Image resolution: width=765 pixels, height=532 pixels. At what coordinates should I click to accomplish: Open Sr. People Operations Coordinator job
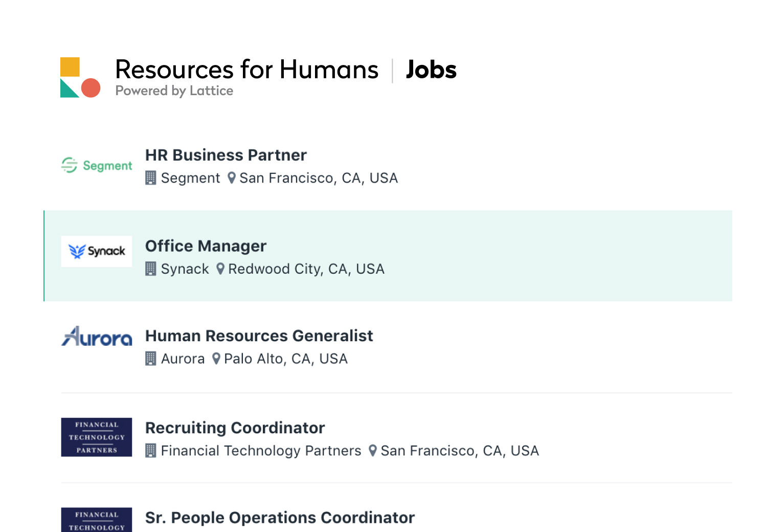[x=280, y=518]
